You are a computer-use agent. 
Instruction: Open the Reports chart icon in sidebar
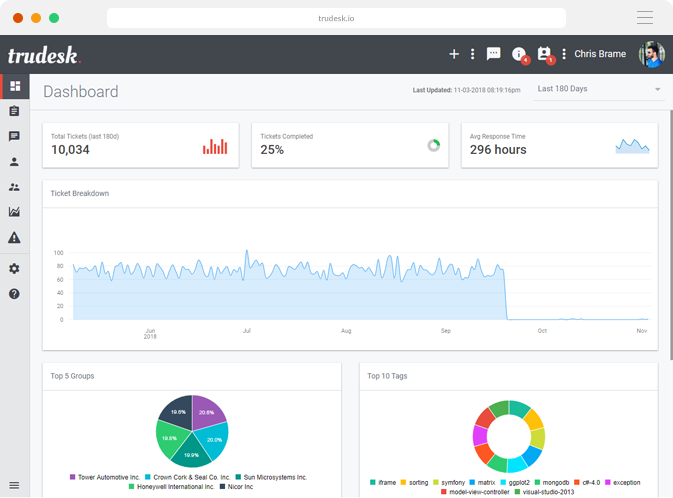14,212
